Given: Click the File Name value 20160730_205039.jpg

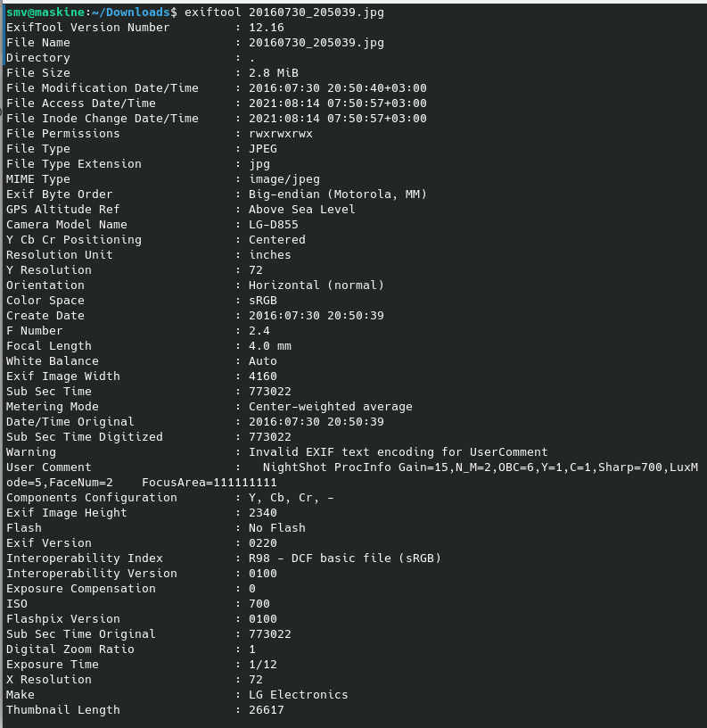Looking at the screenshot, I should click(317, 43).
